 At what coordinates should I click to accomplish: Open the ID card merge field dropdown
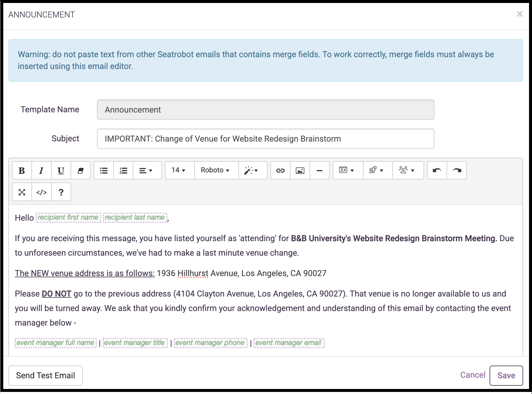[x=348, y=170]
